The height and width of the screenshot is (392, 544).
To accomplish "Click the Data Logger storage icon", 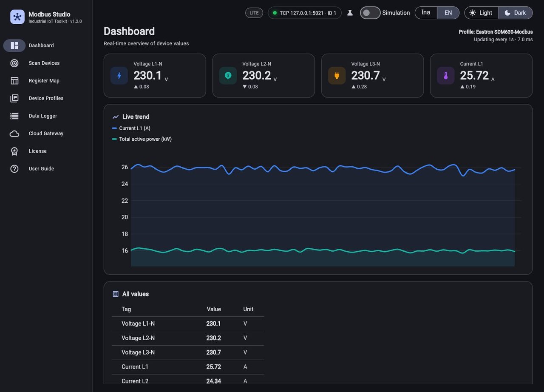I will [x=14, y=116].
